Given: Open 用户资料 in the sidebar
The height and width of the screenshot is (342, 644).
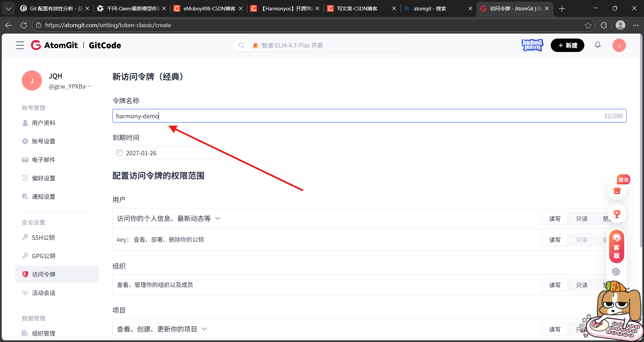Looking at the screenshot, I should (43, 123).
